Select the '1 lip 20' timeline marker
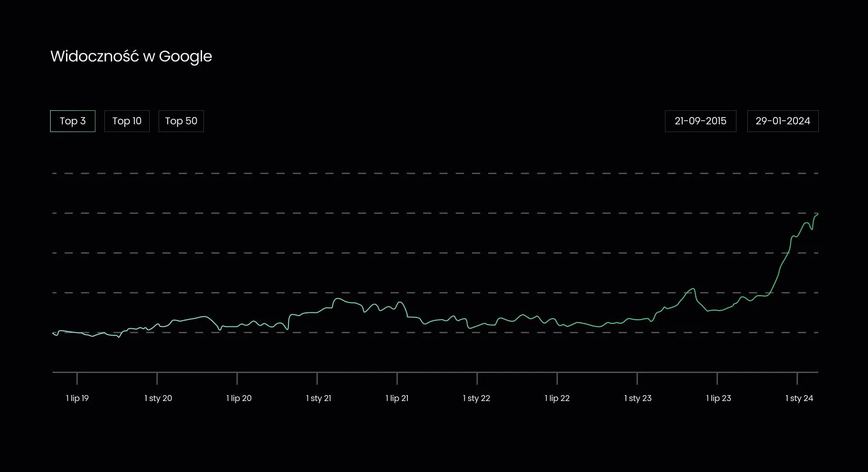This screenshot has width=868, height=472. [239, 398]
